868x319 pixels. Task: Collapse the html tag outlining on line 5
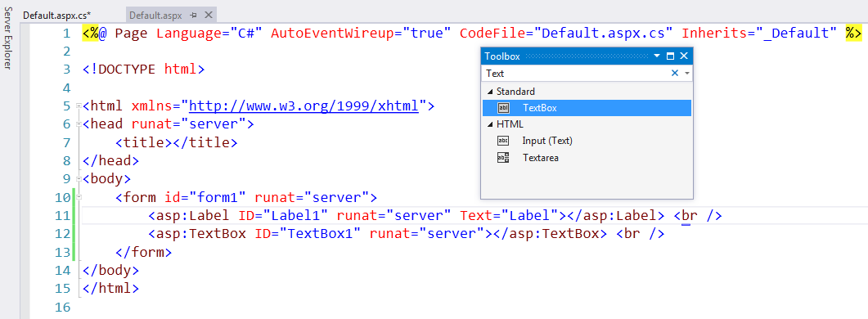click(79, 106)
